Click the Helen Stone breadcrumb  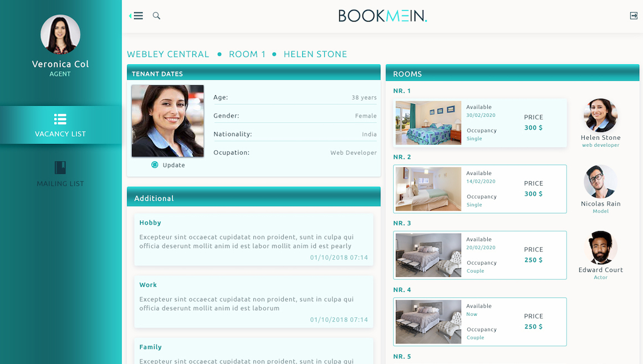tap(315, 54)
